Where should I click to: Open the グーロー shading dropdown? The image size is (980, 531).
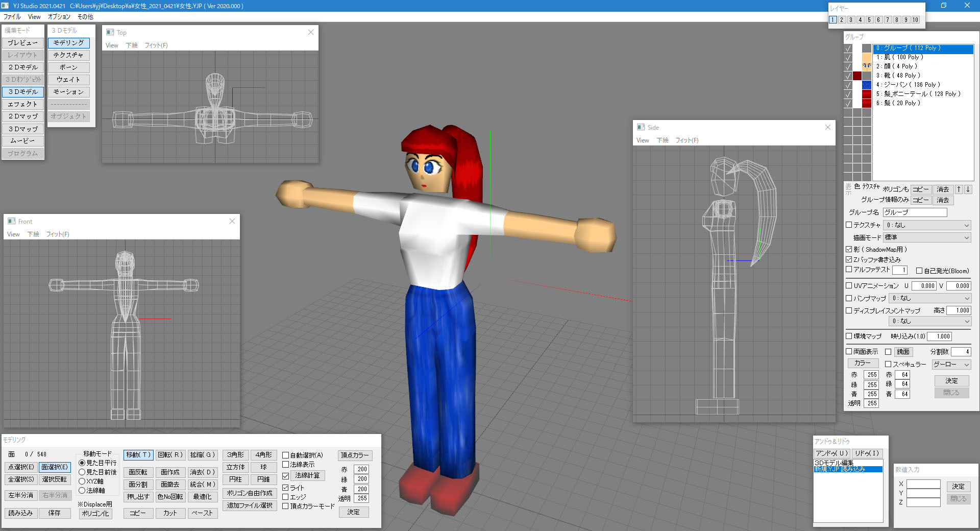pos(951,365)
